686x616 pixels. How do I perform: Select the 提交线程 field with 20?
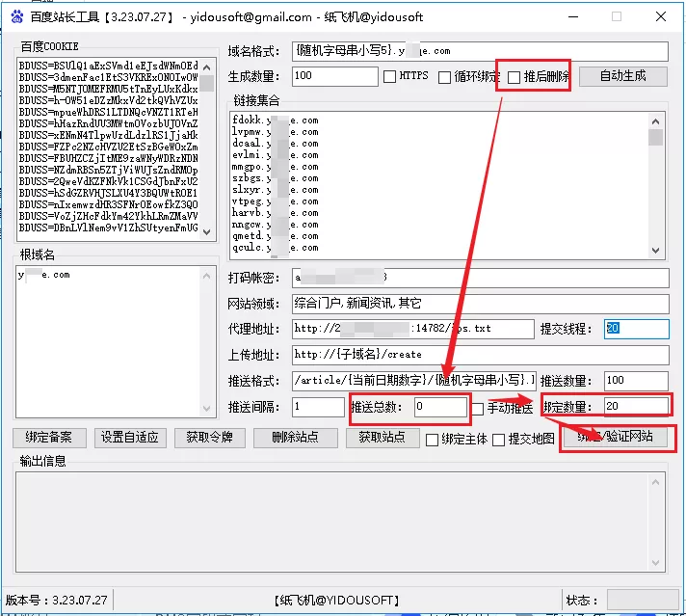pos(637,329)
